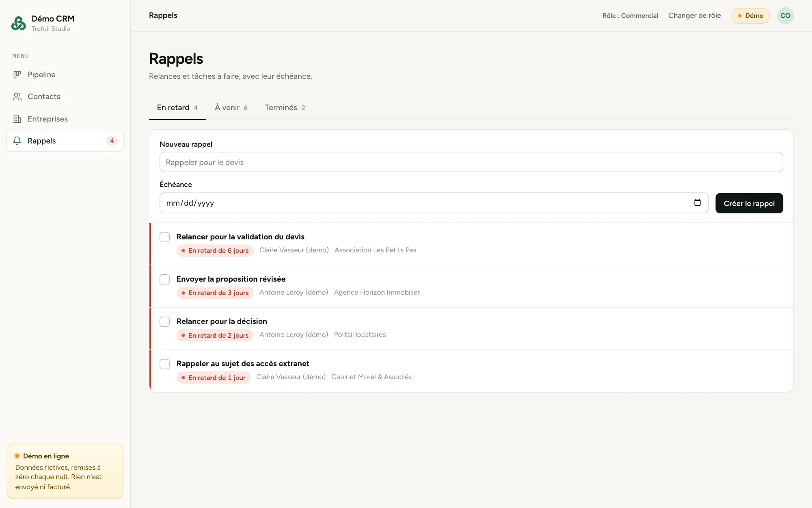Open the calendar picker icon in Échéance field
Screen dimensions: 812x508
(x=698, y=202)
